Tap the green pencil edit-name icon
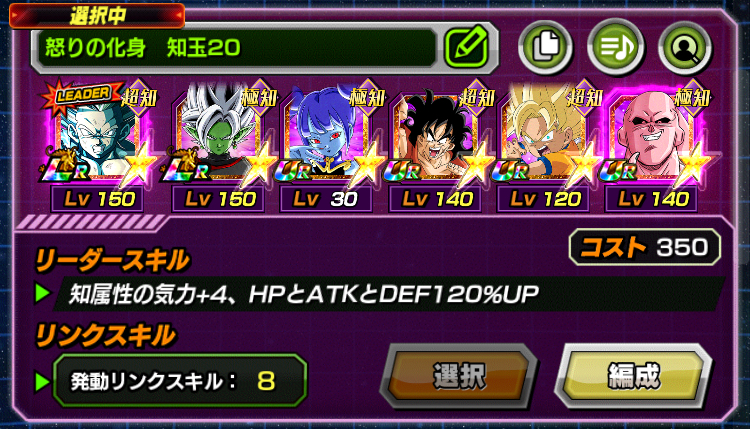The width and height of the screenshot is (750, 429). pos(466,47)
